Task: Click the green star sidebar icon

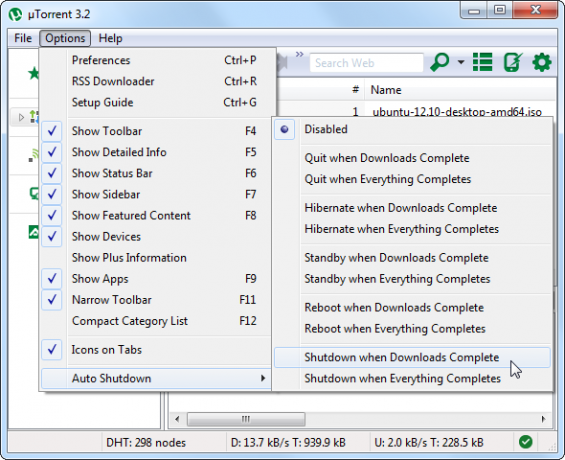Action: [x=34, y=73]
